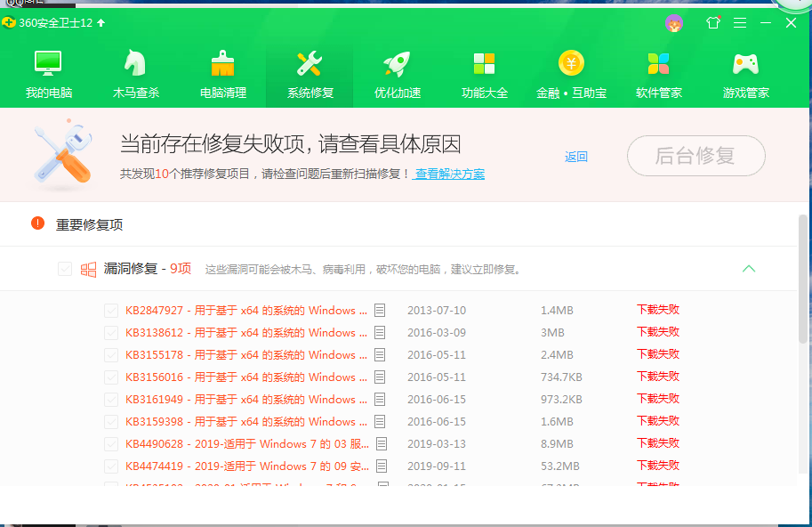Open details icon for KB3161949

(x=380, y=400)
